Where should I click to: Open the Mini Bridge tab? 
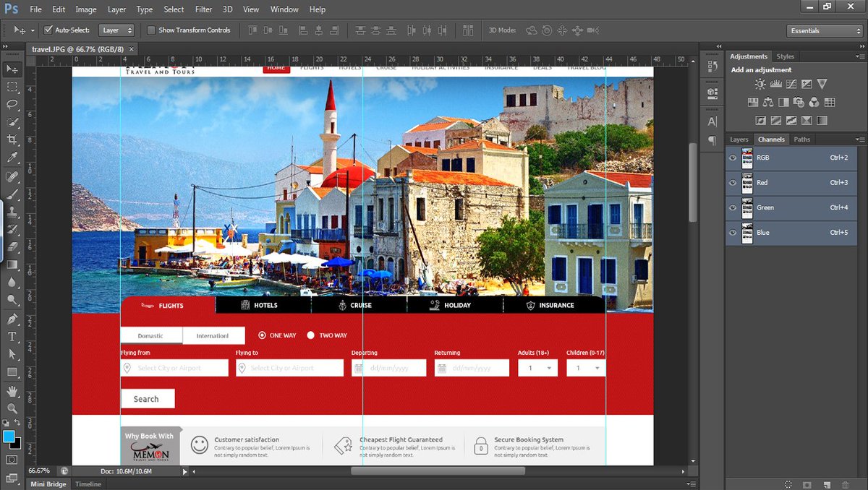[x=47, y=484]
